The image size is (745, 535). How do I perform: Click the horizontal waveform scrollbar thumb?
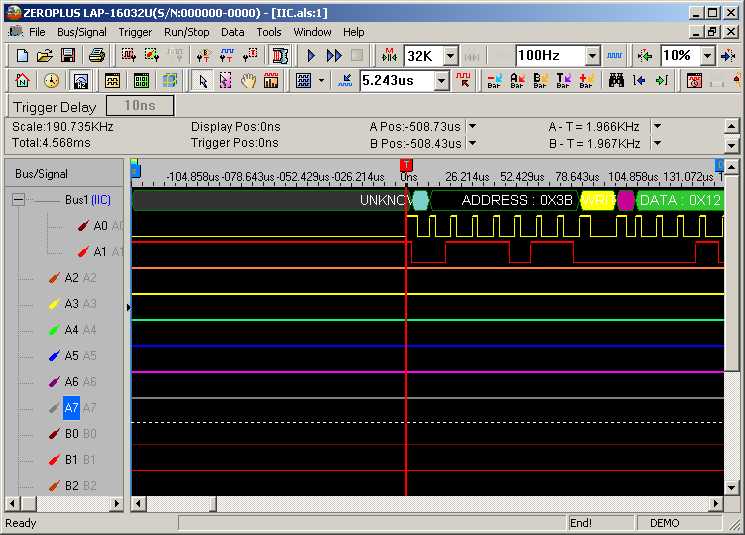pos(211,504)
